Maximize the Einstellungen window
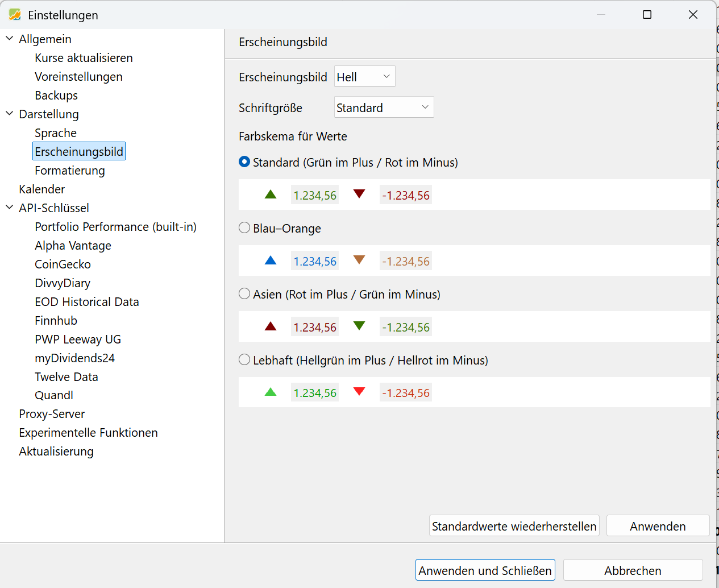The width and height of the screenshot is (719, 588). coord(647,15)
